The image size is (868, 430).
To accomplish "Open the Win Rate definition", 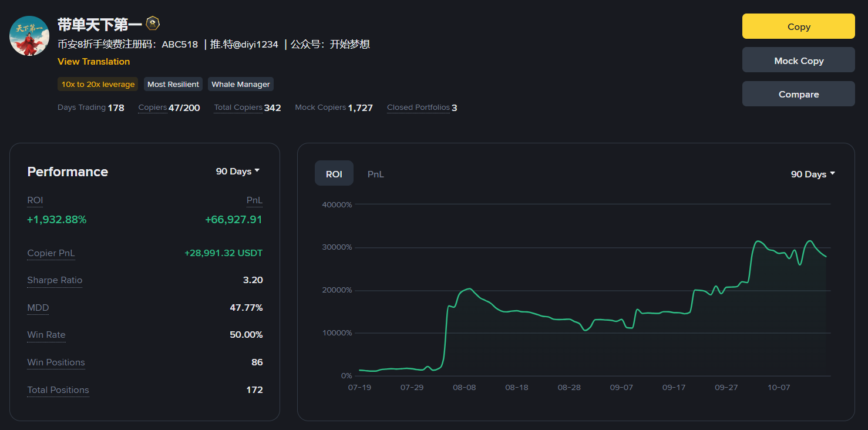I will tap(46, 335).
